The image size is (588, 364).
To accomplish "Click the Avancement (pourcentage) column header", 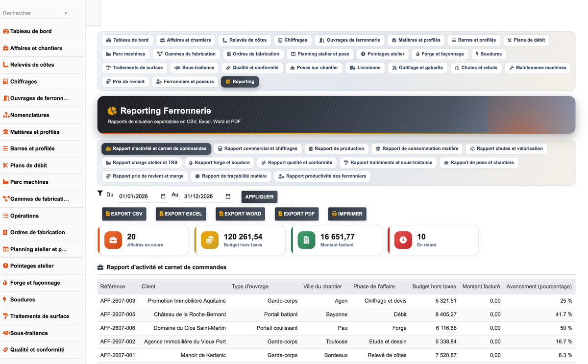I will click(539, 287).
